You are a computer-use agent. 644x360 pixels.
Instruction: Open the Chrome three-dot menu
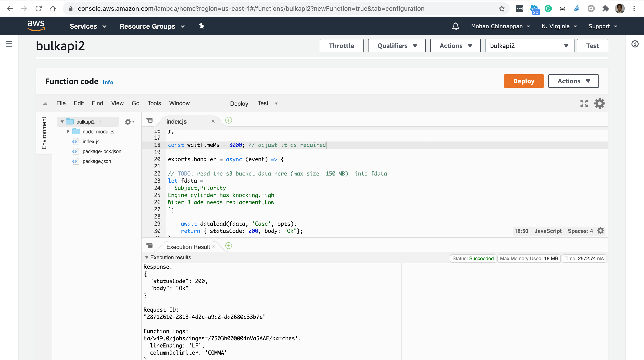[x=634, y=9]
